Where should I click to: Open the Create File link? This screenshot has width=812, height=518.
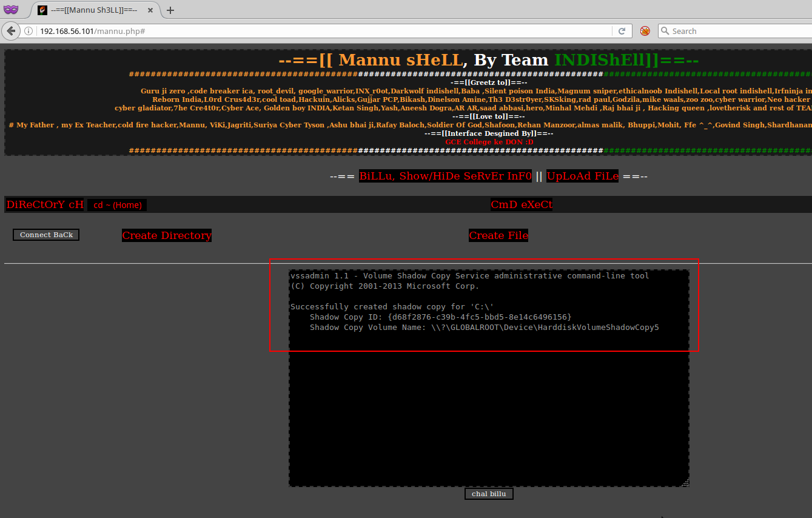tap(498, 235)
